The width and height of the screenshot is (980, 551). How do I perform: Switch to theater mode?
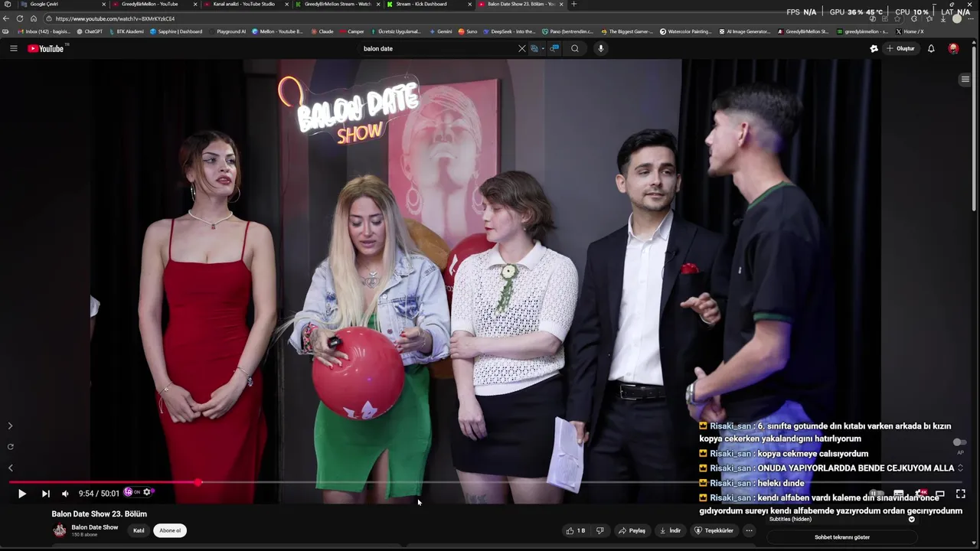(940, 494)
